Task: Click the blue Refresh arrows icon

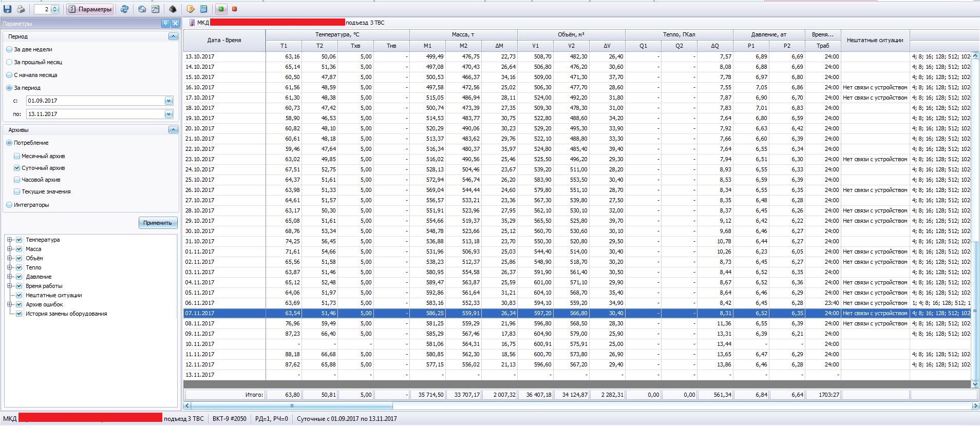Action: tap(124, 9)
